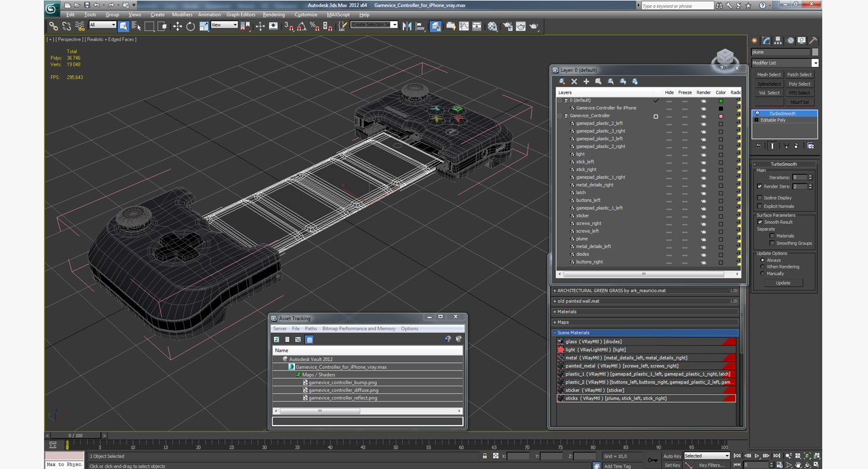Click the Render Production teapot icon
This screenshot has height=469, width=868.
[534, 26]
